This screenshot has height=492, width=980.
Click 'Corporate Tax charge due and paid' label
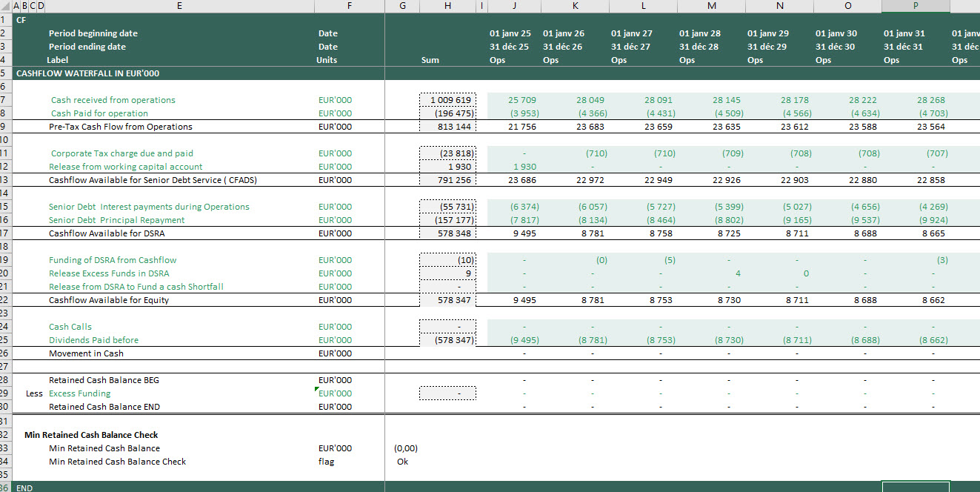coord(122,153)
